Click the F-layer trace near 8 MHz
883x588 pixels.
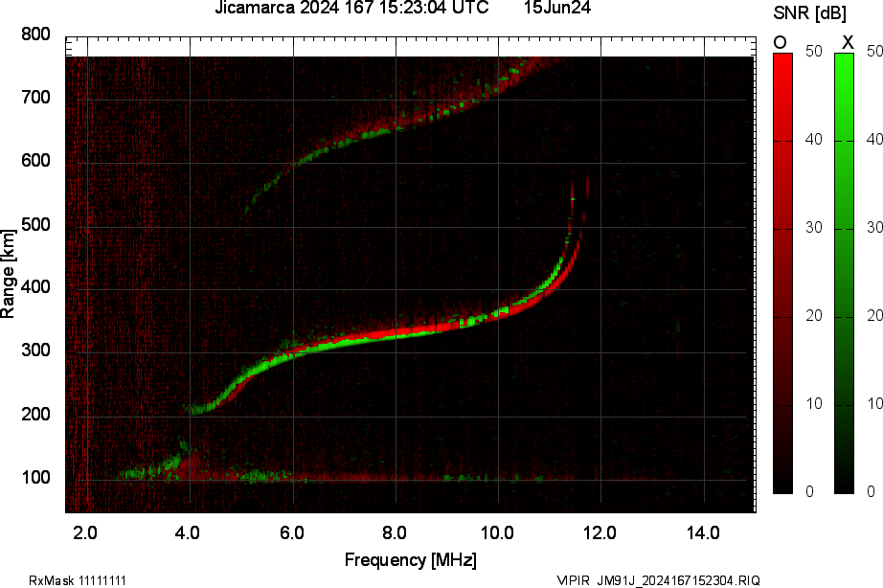point(396,334)
